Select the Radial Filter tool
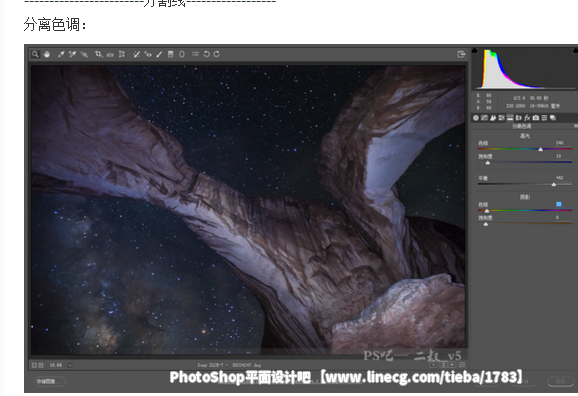 (x=182, y=54)
